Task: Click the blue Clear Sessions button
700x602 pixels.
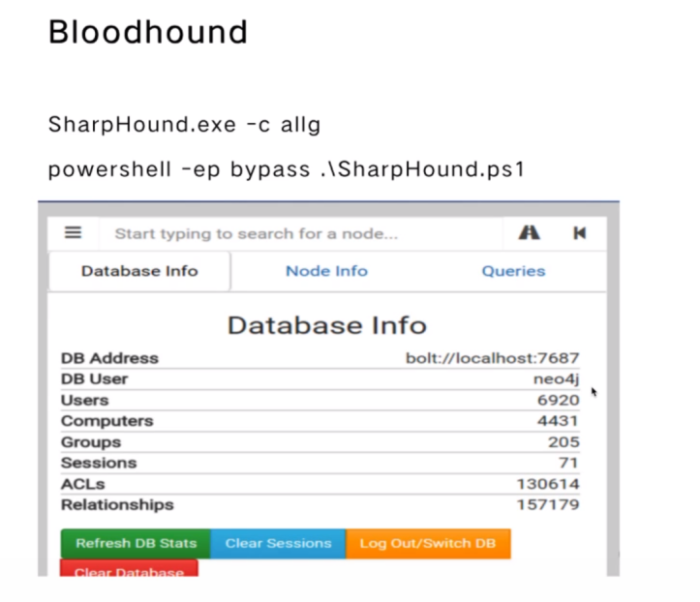Action: pos(278,543)
